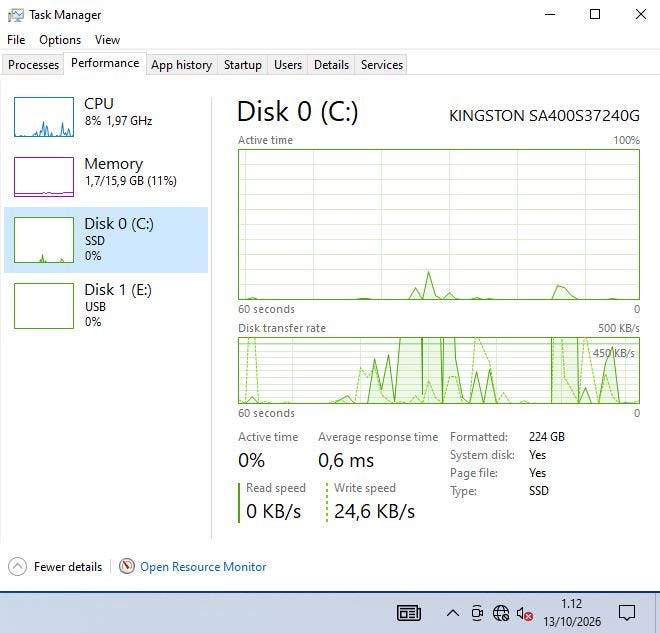Viewport: 660px width, 633px height.
Task: Open the View menu
Action: [x=107, y=40]
